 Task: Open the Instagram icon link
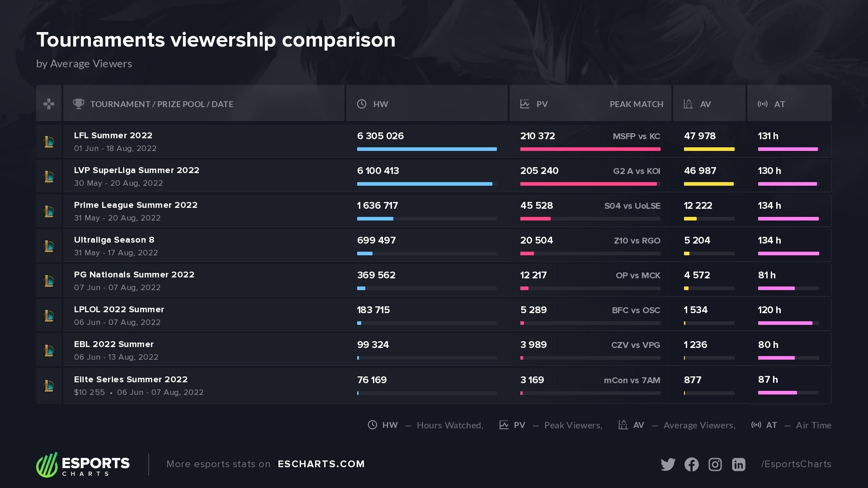pyautogui.click(x=715, y=465)
